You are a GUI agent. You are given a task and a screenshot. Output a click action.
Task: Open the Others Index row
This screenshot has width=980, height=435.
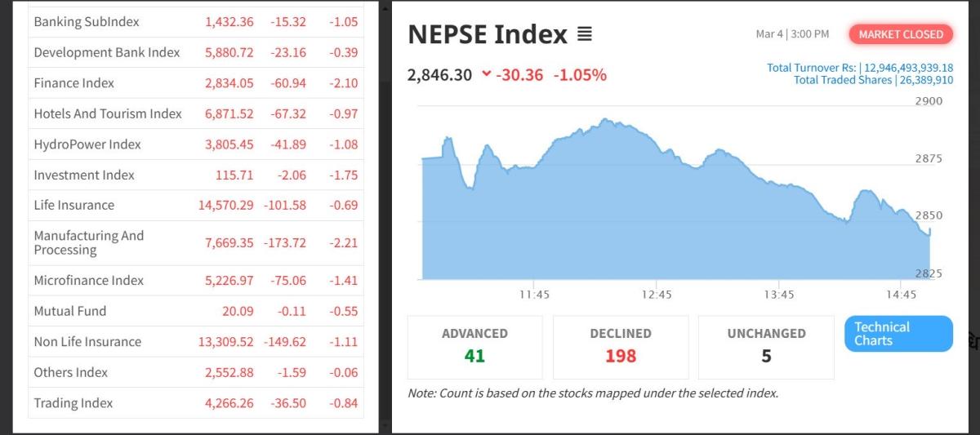pos(70,372)
